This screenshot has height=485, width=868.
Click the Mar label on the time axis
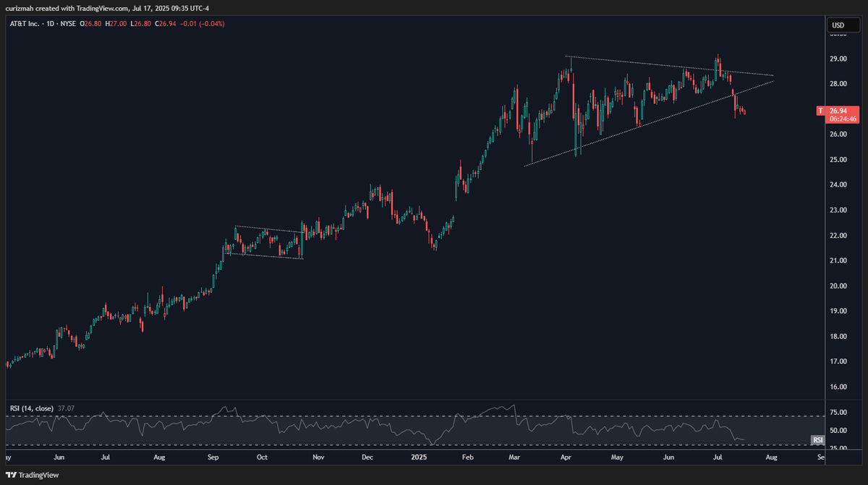coord(514,458)
